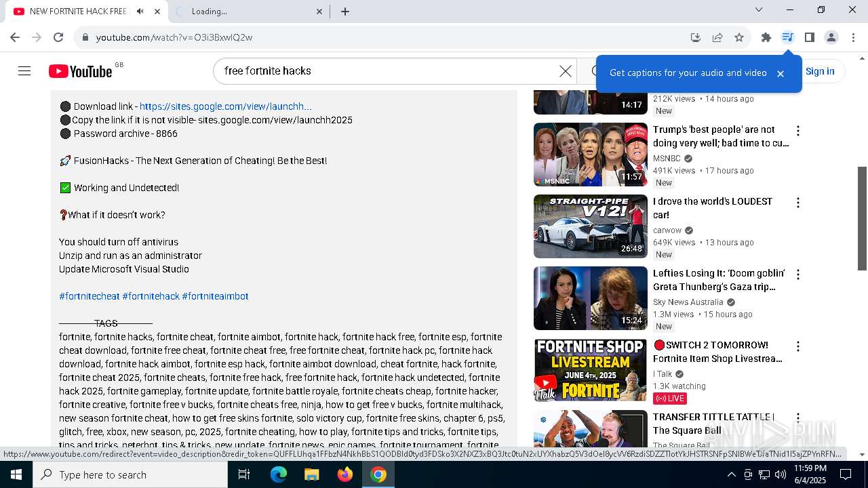Switch to Chrome on the taskbar
The height and width of the screenshot is (488, 868).
[378, 474]
